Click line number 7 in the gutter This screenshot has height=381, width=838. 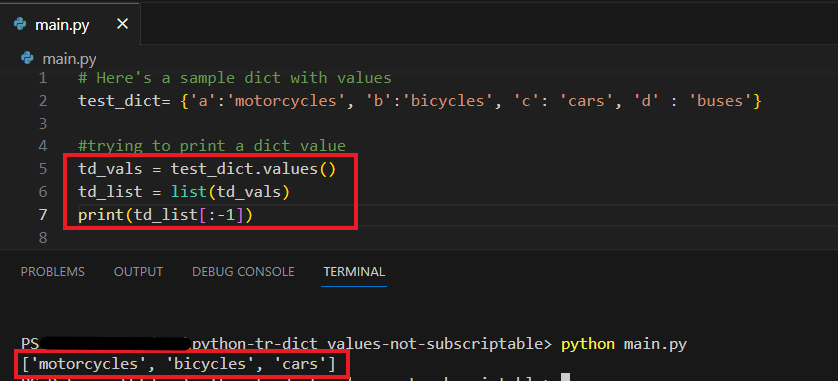point(43,215)
